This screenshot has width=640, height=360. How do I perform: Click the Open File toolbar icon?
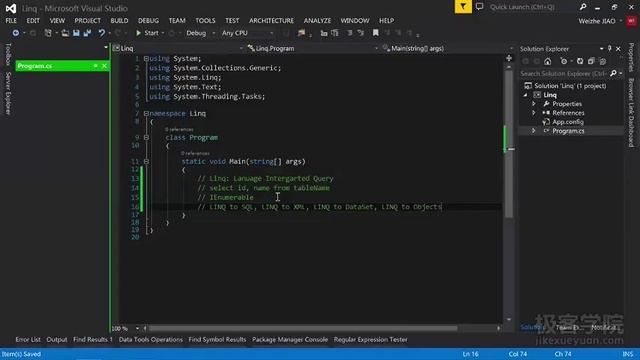(x=65, y=33)
